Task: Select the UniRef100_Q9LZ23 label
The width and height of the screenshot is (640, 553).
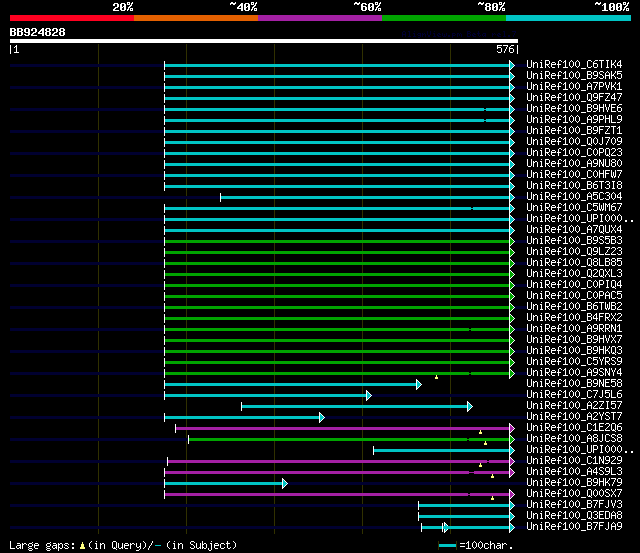Action: [x=574, y=252]
